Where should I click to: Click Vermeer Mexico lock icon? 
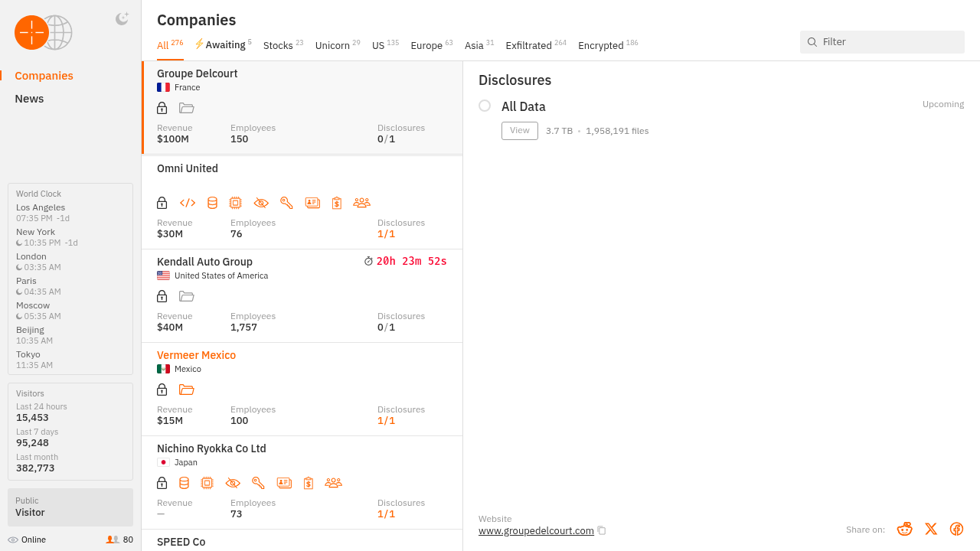click(x=162, y=390)
